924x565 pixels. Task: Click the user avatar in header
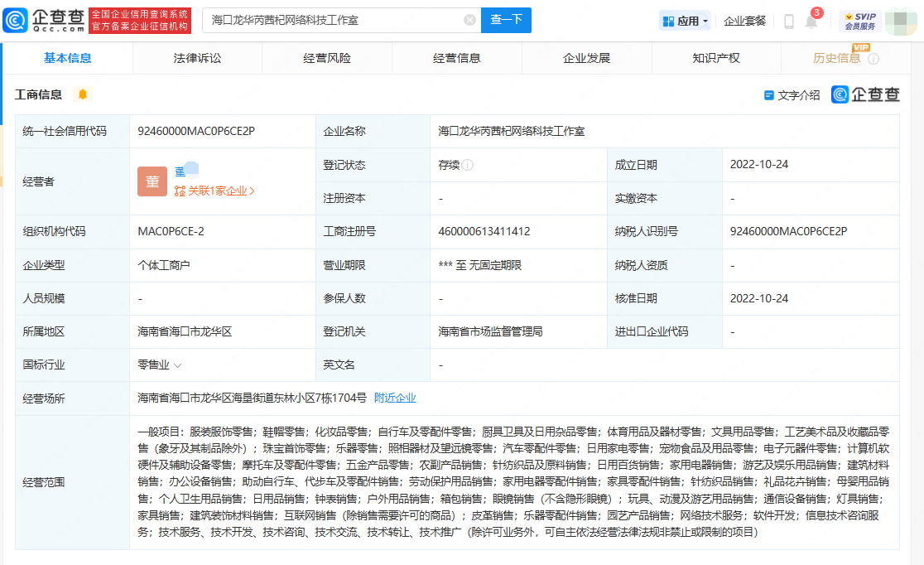(x=900, y=21)
